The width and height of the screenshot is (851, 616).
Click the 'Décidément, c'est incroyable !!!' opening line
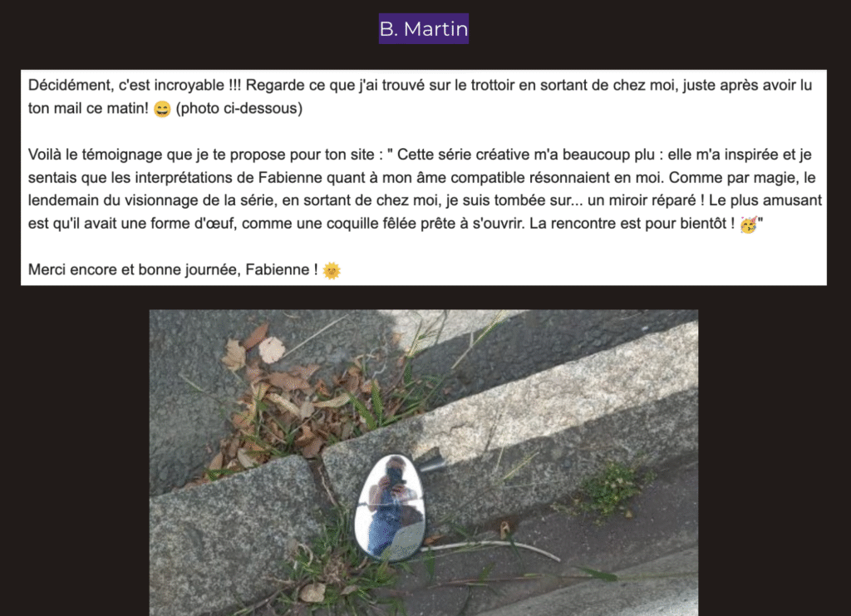tap(135, 85)
